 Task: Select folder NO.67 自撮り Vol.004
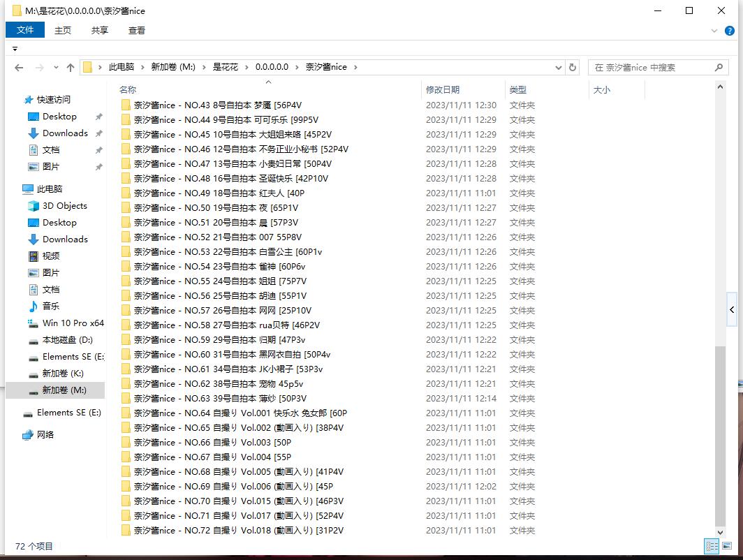212,457
